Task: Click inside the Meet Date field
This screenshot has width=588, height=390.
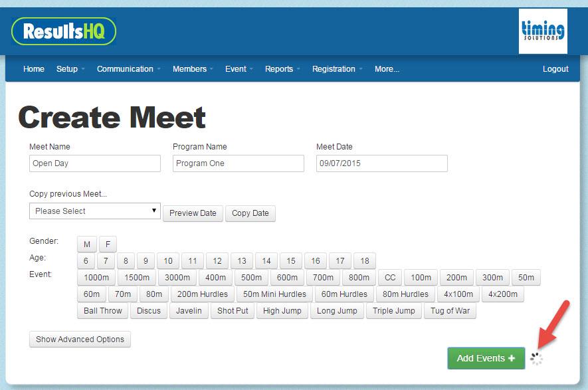Action: pos(381,163)
